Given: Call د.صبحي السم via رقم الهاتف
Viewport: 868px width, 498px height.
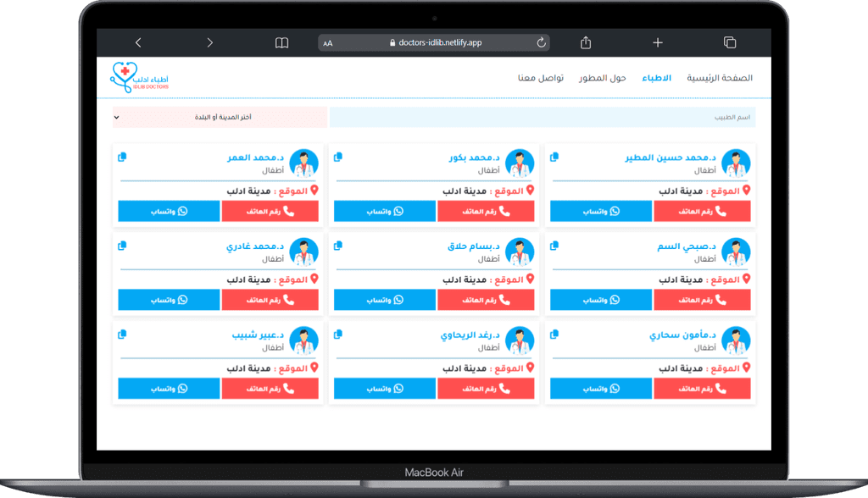Looking at the screenshot, I should 702,300.
